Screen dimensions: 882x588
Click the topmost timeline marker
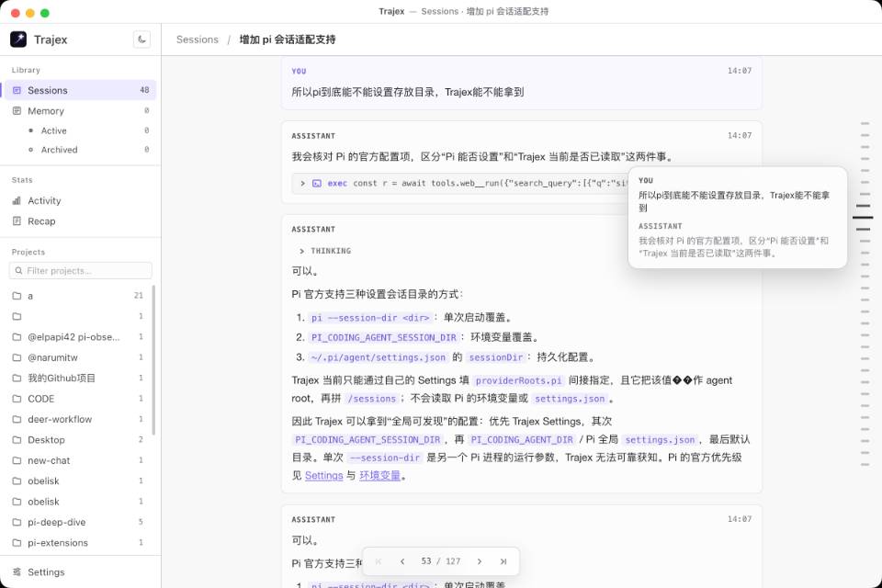click(x=865, y=123)
